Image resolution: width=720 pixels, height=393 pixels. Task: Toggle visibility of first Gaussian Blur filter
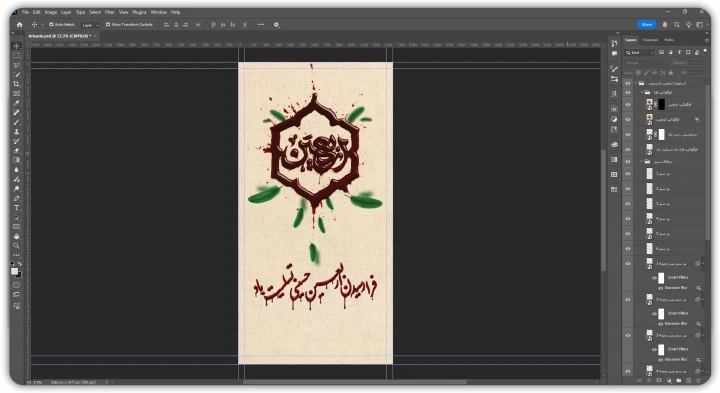[661, 288]
